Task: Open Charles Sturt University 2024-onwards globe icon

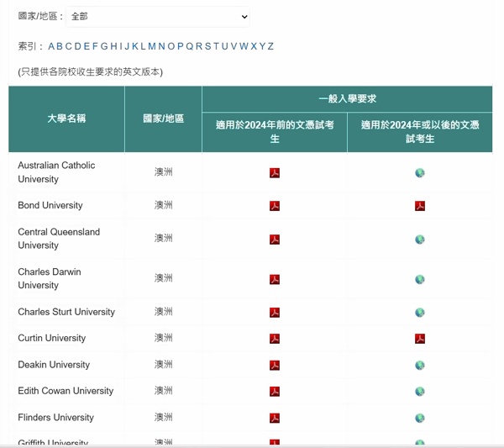Action: click(420, 313)
